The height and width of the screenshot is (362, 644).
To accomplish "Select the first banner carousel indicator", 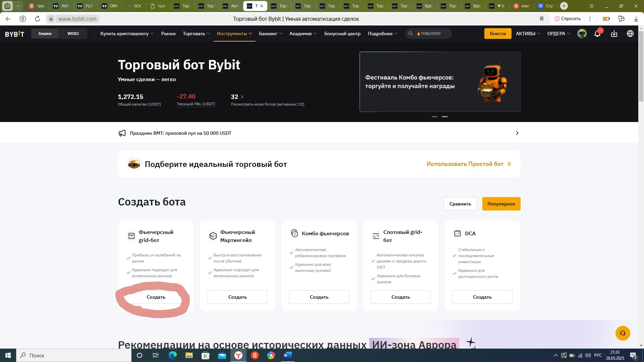I will [435, 117].
